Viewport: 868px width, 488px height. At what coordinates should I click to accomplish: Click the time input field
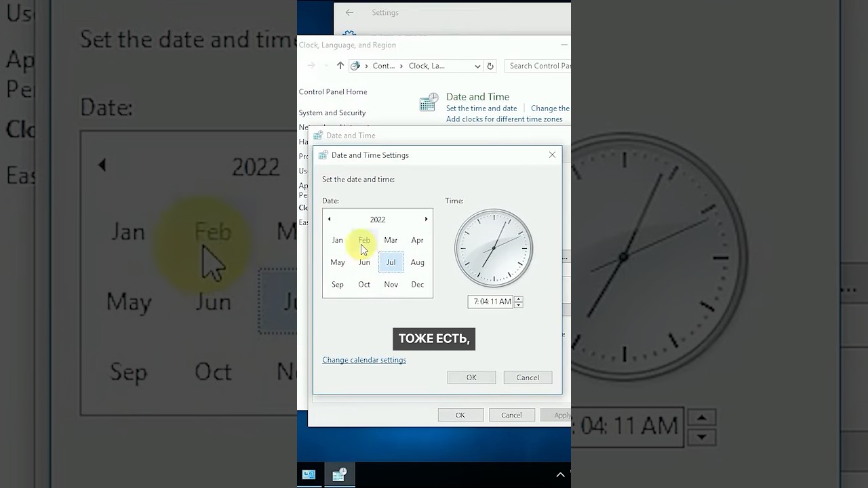490,302
